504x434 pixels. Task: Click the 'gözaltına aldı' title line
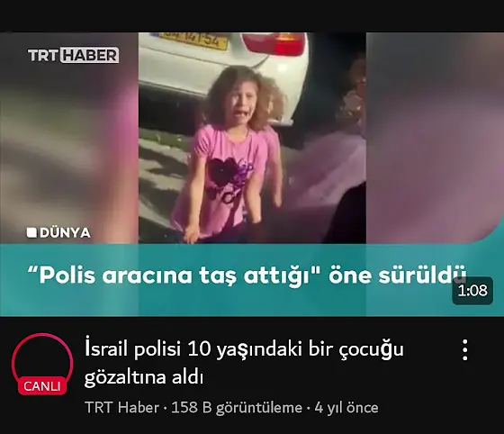point(144,377)
